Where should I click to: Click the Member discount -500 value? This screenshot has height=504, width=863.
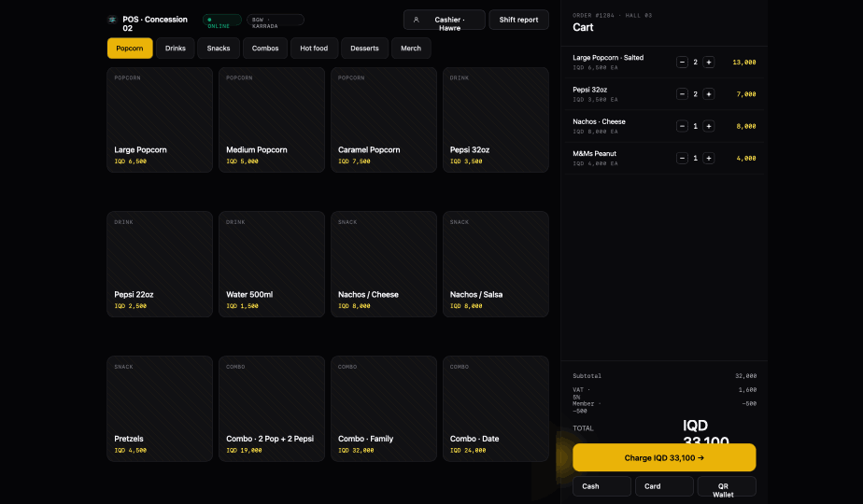pos(749,404)
